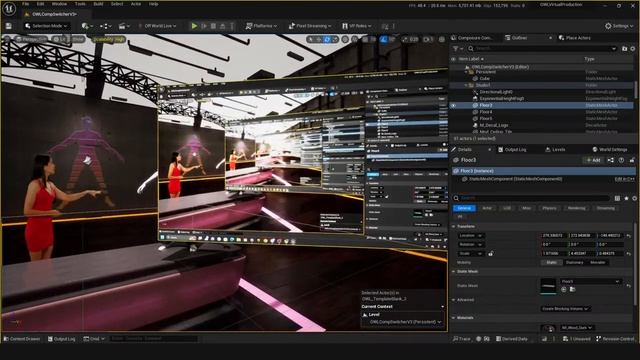Open the Selection Mode dropdown

click(x=46, y=26)
